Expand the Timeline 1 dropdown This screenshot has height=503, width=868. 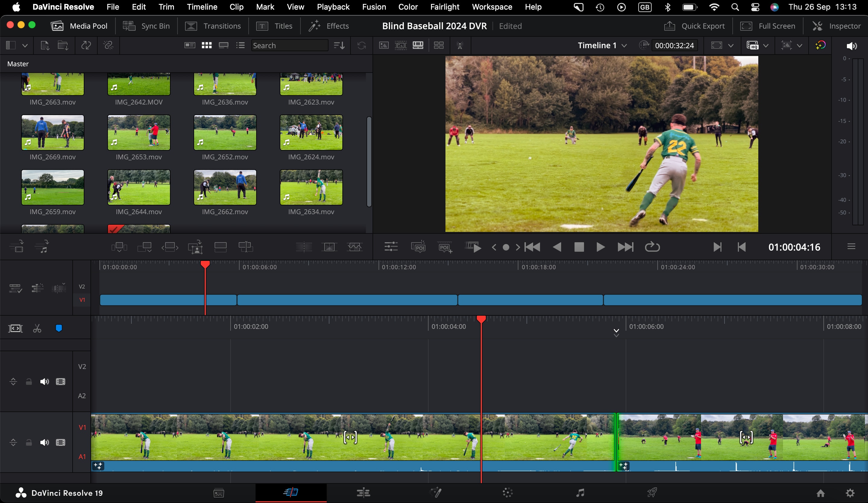coord(624,45)
